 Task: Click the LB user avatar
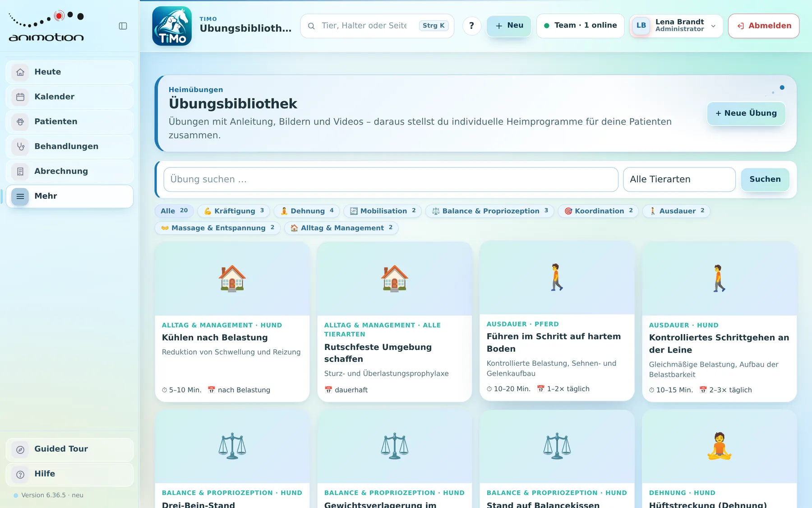tap(641, 26)
